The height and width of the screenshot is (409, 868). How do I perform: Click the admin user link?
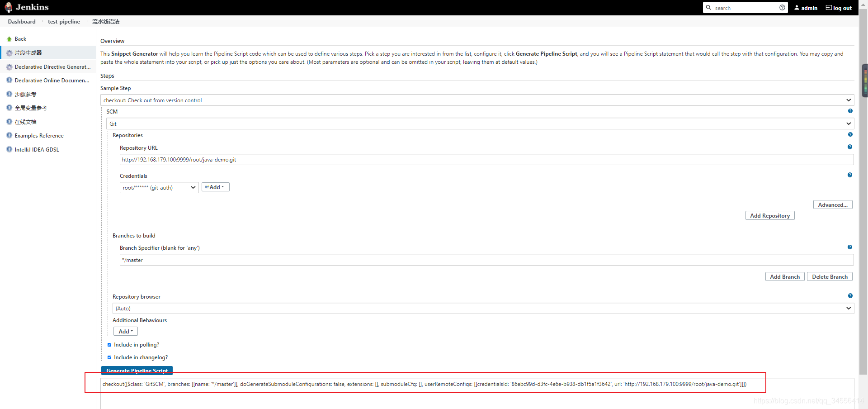(x=809, y=8)
